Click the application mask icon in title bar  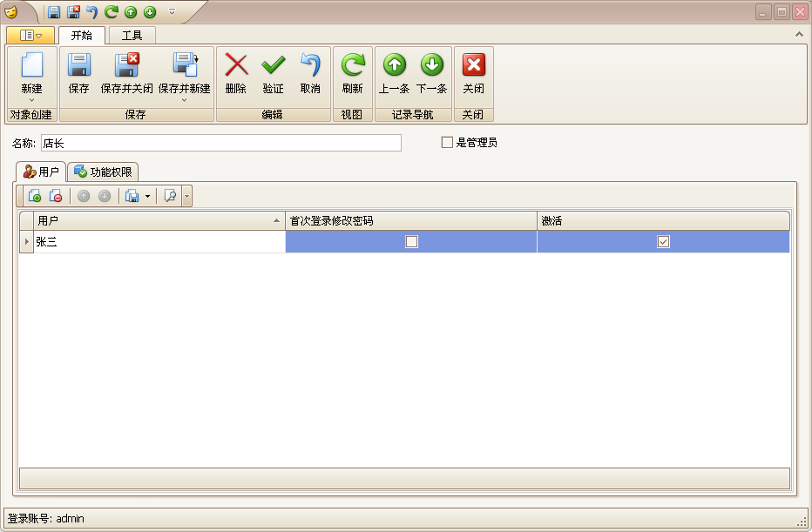(x=10, y=12)
